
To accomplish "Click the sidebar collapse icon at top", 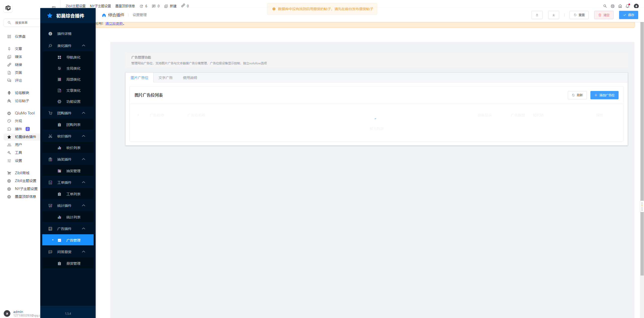I will tap(54, 7).
